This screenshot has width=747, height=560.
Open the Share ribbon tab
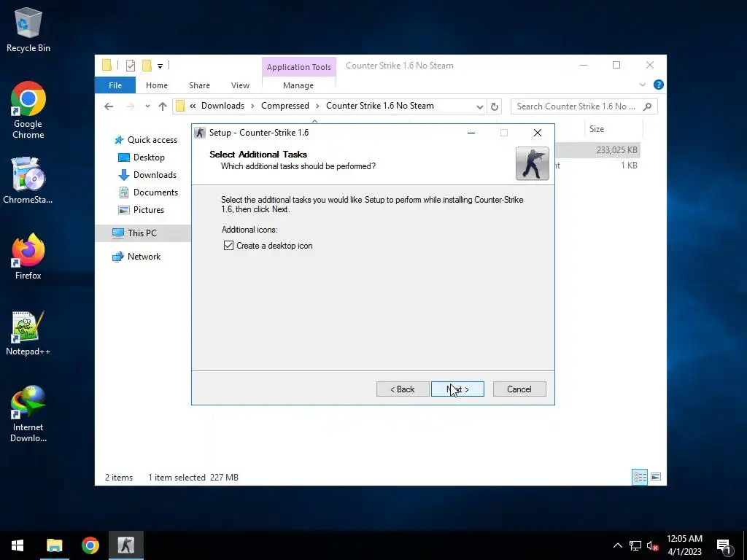(199, 85)
